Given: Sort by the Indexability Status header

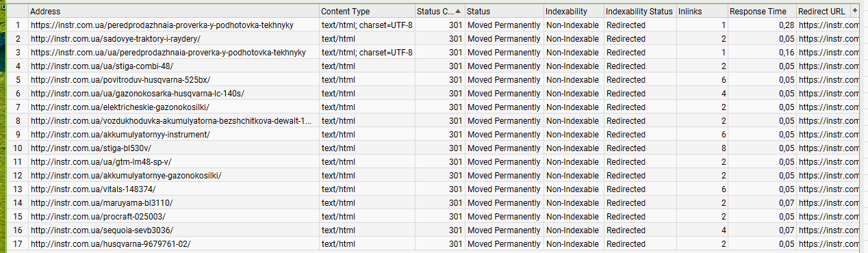Looking at the screenshot, I should 639,12.
